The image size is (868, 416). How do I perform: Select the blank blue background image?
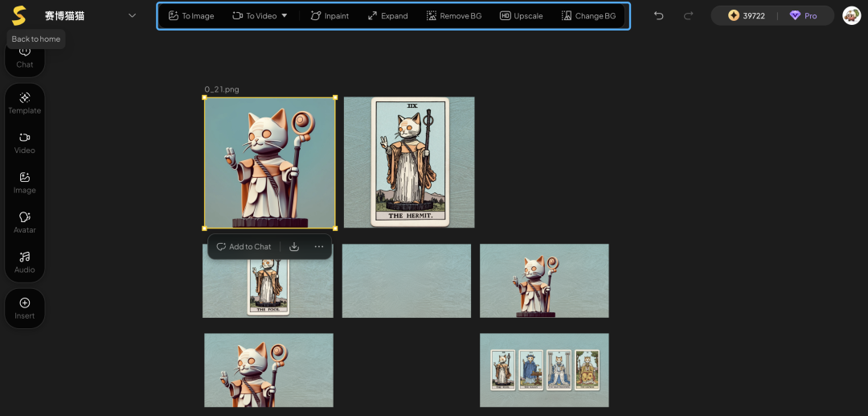[407, 281]
